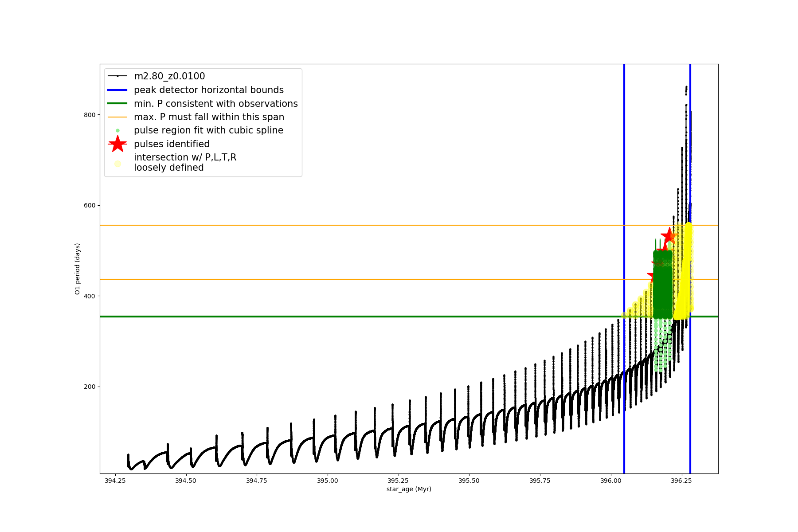Click the black line marker in the legend
This screenshot has width=798, height=532.
(x=117, y=76)
